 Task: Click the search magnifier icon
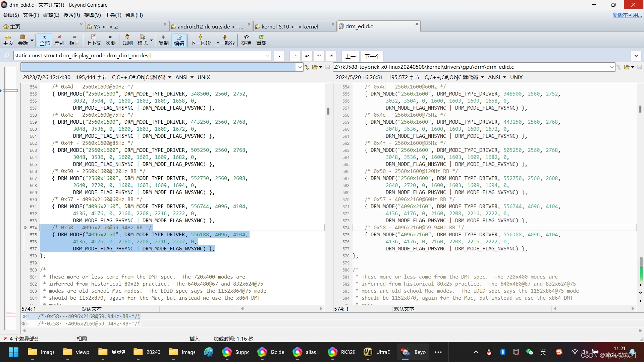(x=7, y=56)
